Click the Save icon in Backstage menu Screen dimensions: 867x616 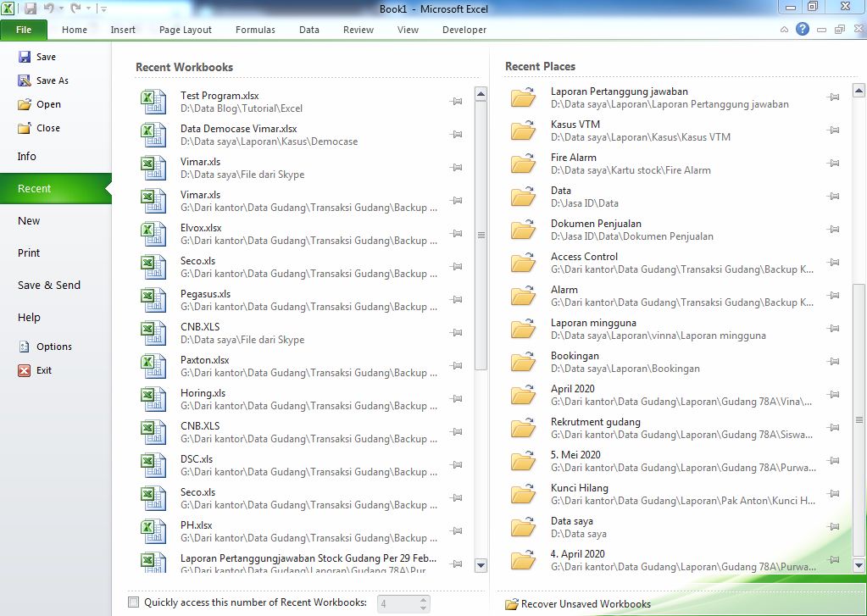click(25, 57)
